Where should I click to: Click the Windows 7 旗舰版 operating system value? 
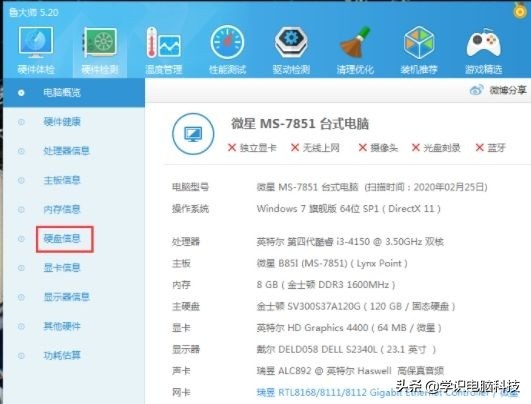click(348, 209)
